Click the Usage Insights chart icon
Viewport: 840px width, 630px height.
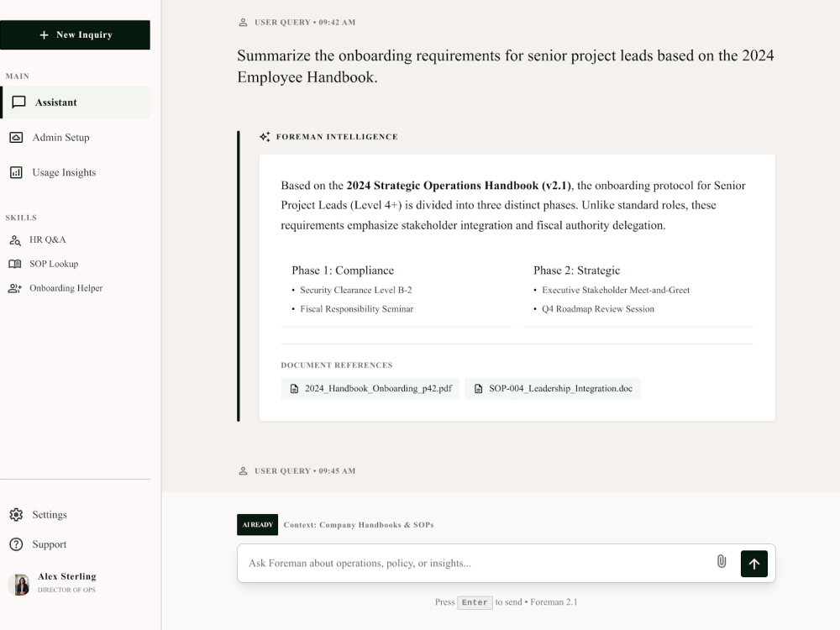pos(16,172)
